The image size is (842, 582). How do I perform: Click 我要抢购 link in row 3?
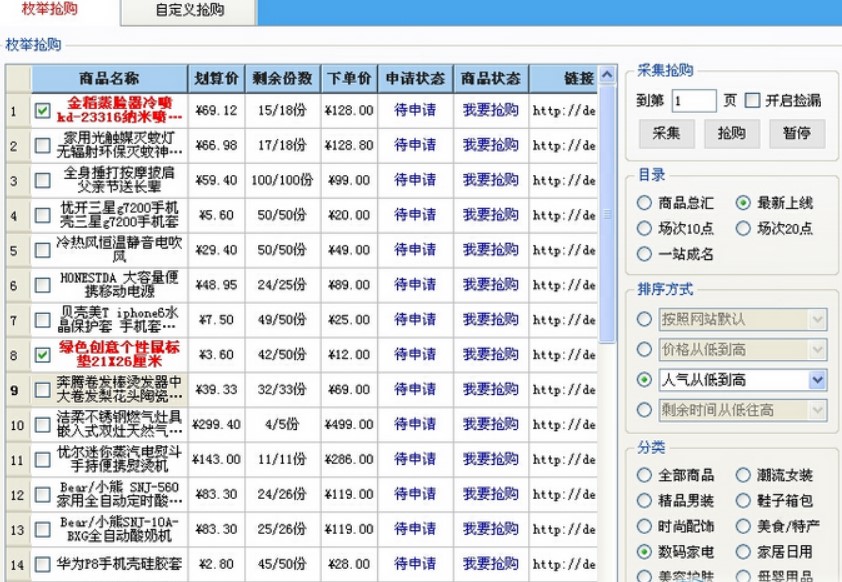[490, 180]
